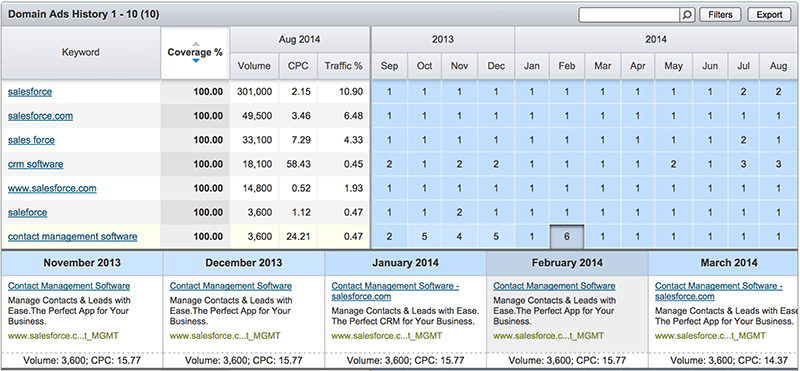800x371 pixels.
Task: Sort by the Volume column header
Action: coord(254,66)
